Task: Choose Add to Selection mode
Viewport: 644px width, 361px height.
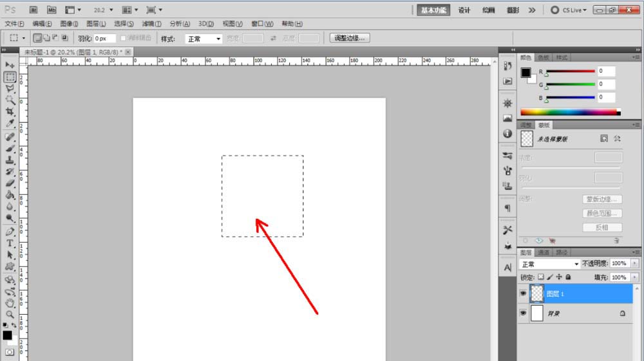Action: [x=46, y=38]
